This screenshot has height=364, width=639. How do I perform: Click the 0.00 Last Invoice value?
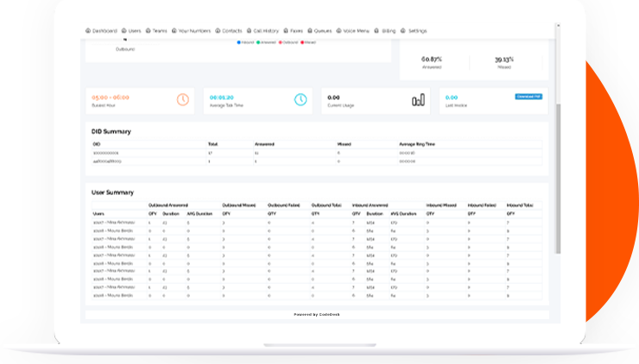click(x=452, y=97)
